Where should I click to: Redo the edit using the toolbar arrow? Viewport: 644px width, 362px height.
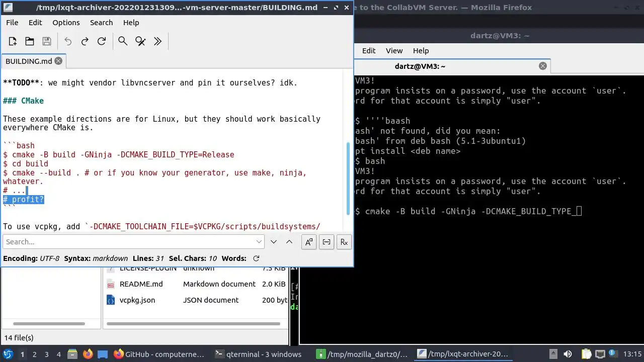pos(85,41)
